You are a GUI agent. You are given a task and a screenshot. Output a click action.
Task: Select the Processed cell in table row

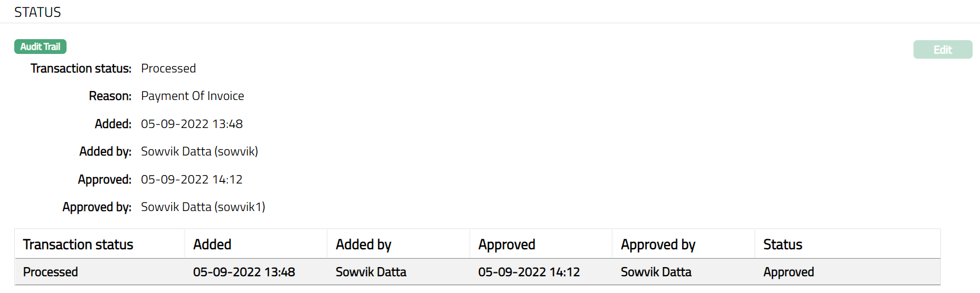(x=51, y=272)
